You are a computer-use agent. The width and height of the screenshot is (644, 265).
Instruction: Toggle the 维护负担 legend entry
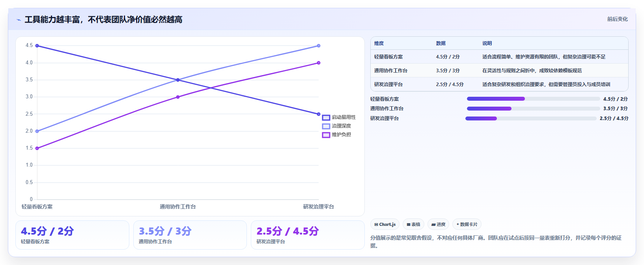click(x=336, y=135)
